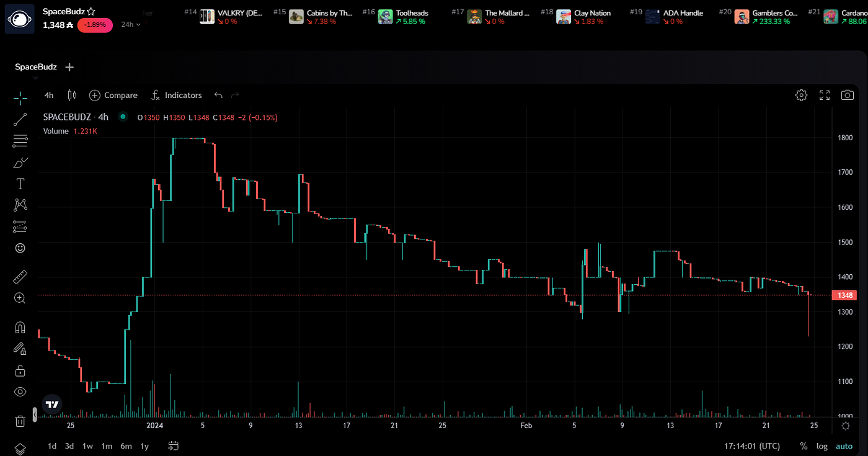Open the Indicators dialog
868x456 pixels.
[177, 95]
